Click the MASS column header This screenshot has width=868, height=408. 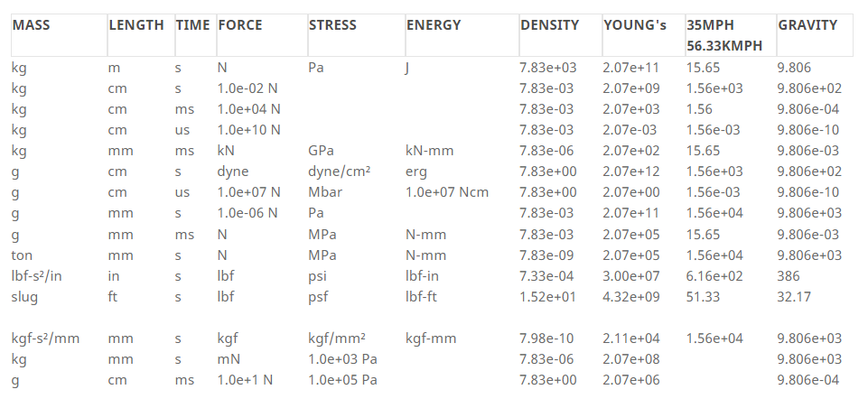[31, 25]
